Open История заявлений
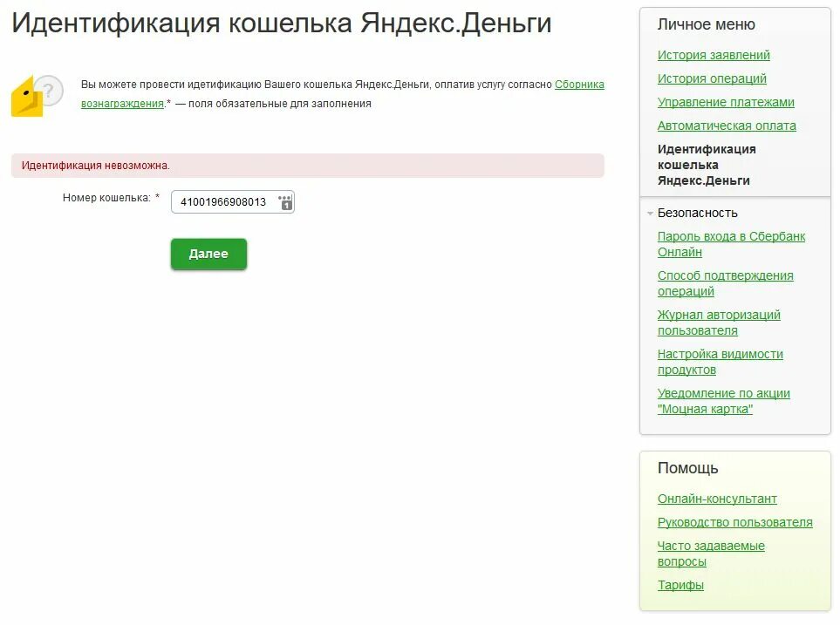The image size is (840, 625). tap(714, 54)
